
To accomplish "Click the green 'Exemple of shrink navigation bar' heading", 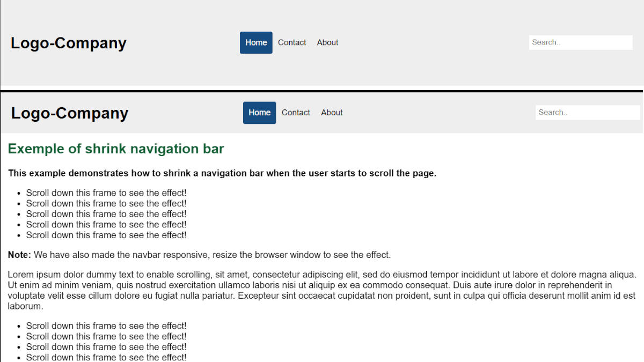I will [x=116, y=149].
